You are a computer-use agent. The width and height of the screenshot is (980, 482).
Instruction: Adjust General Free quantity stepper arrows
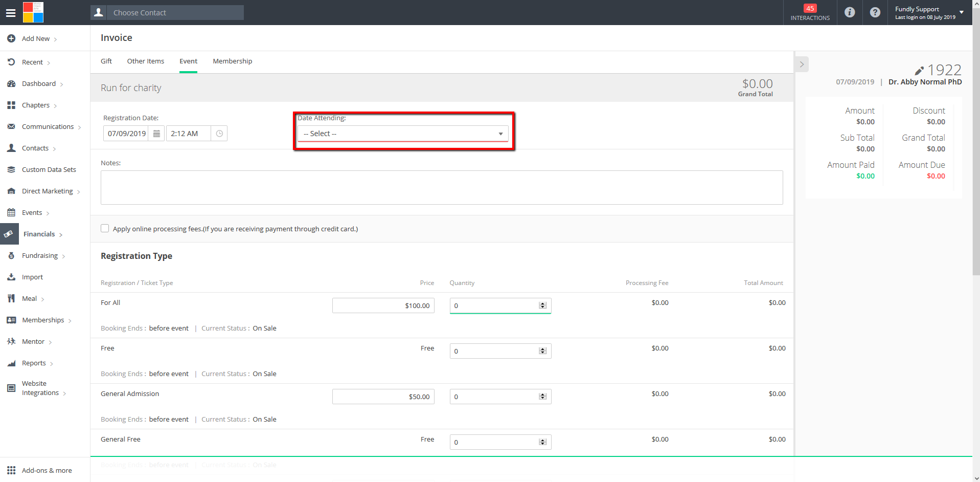click(543, 442)
